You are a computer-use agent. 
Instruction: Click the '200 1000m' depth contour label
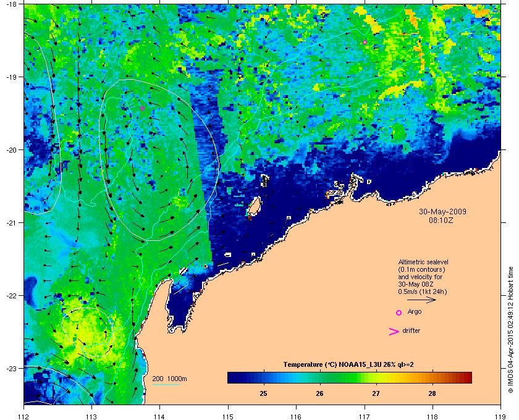(x=169, y=379)
